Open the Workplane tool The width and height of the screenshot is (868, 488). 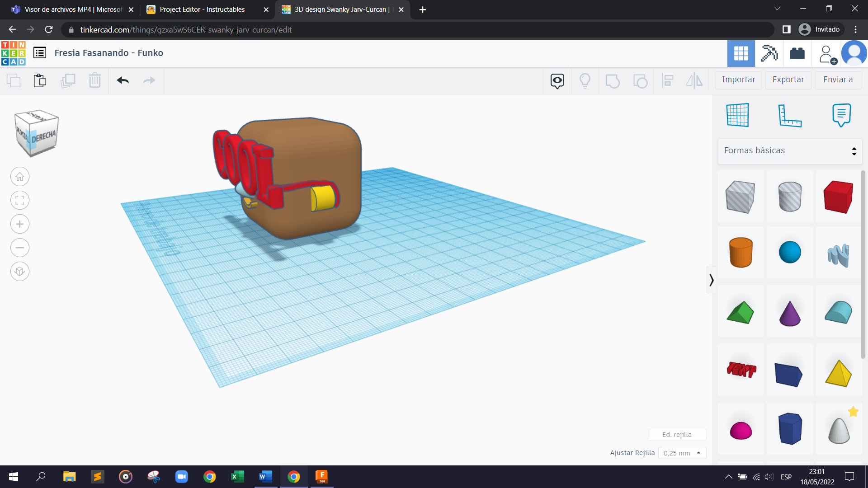737,115
